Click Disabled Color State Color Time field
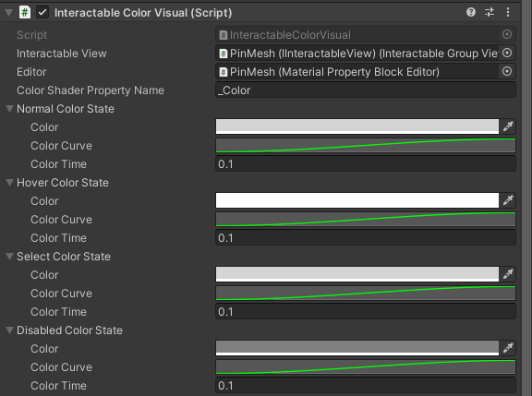The image size is (532, 396). pos(366,386)
